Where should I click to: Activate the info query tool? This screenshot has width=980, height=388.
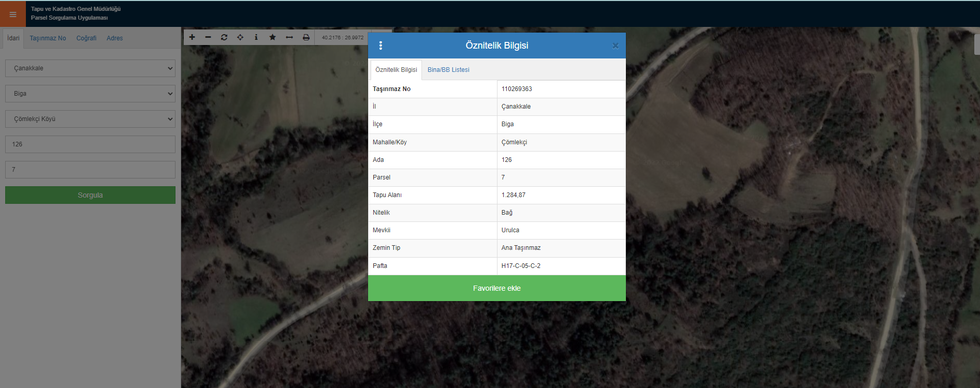256,37
